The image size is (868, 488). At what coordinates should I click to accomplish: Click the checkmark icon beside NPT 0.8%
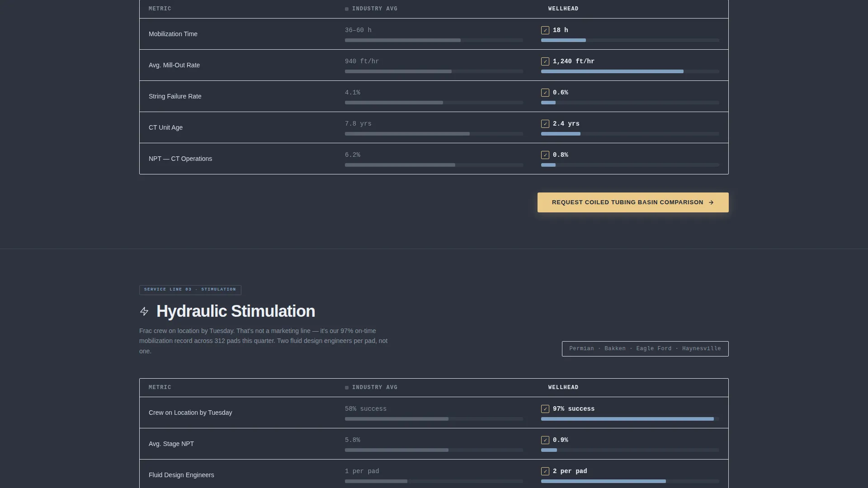pyautogui.click(x=545, y=155)
